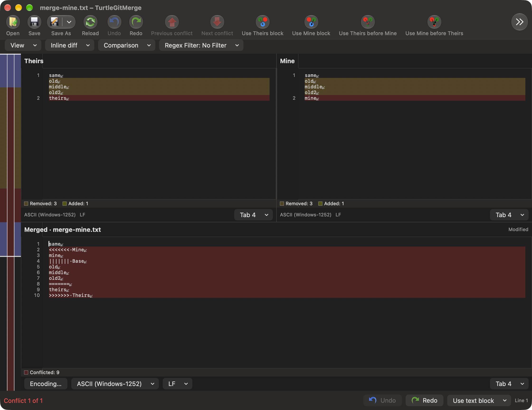Viewport: 532px width, 410px height.
Task: Open the View menu
Action: click(23, 45)
